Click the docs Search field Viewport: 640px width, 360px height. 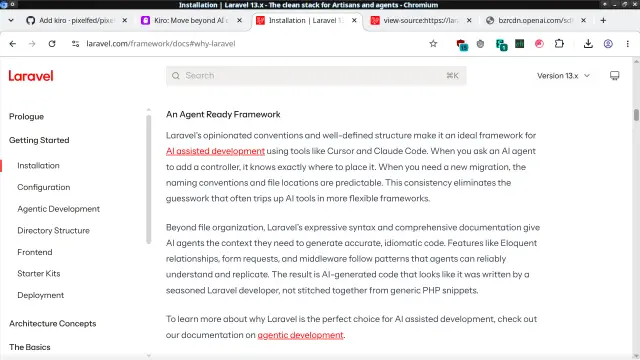[x=316, y=76]
